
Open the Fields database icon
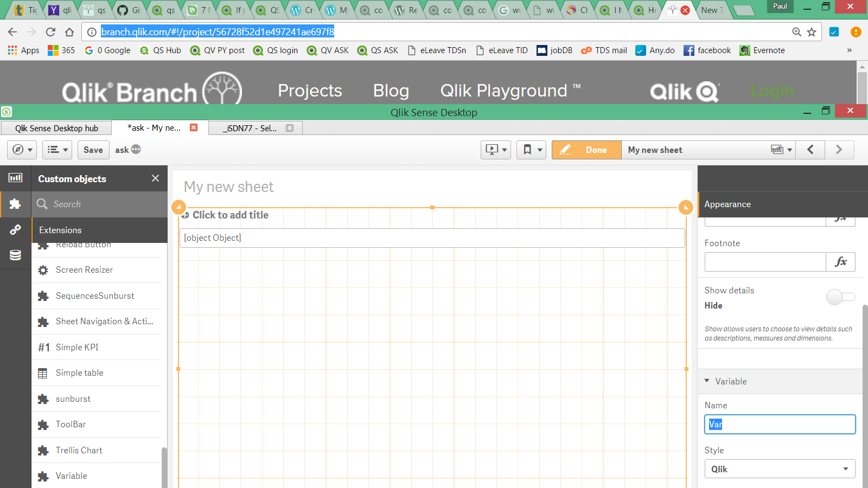coord(15,255)
